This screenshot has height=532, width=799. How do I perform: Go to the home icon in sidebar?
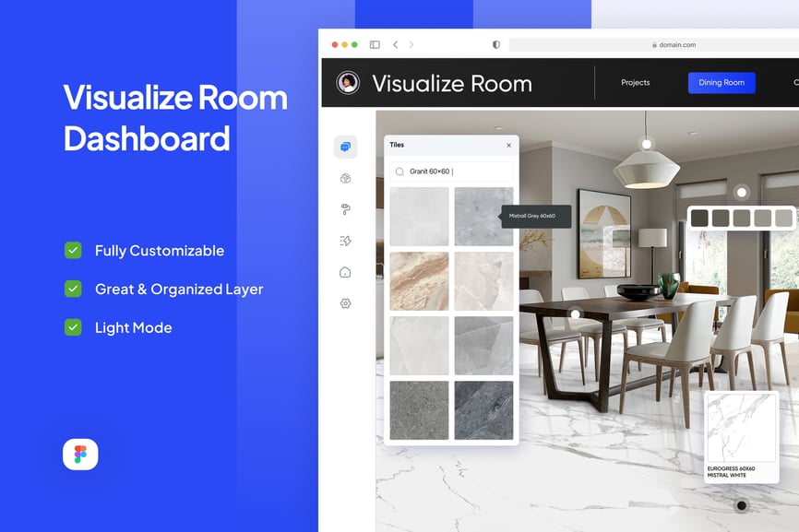(345, 272)
